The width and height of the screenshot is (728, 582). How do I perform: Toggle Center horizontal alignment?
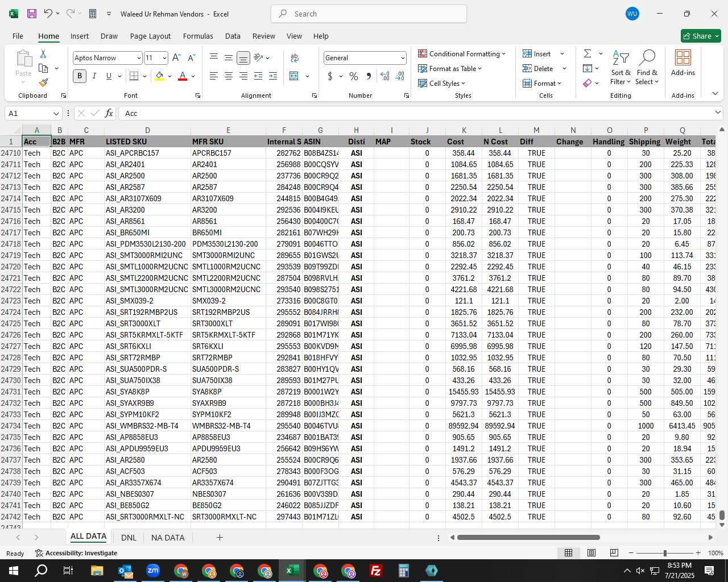point(229,76)
